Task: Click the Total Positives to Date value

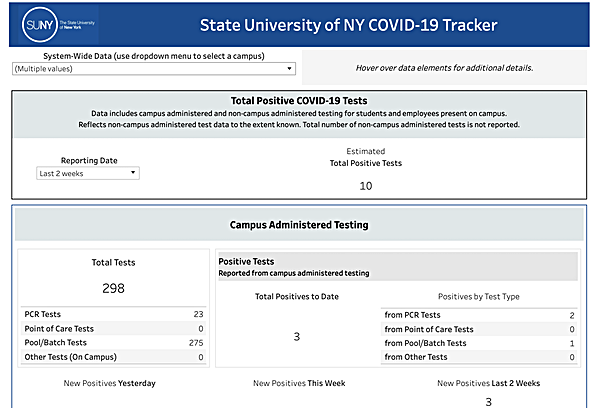Action: 296,337
